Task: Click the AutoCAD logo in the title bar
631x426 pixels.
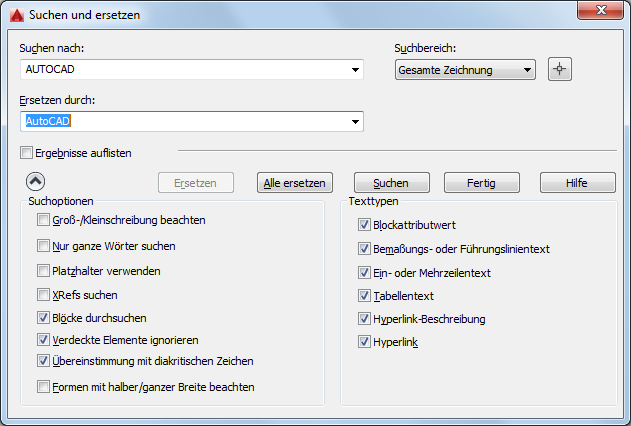Action: pos(17,15)
